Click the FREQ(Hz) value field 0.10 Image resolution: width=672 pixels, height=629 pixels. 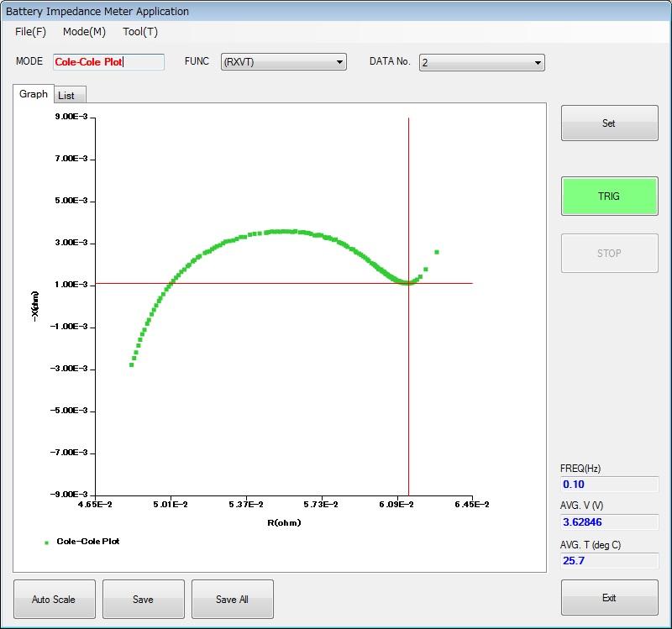point(609,485)
